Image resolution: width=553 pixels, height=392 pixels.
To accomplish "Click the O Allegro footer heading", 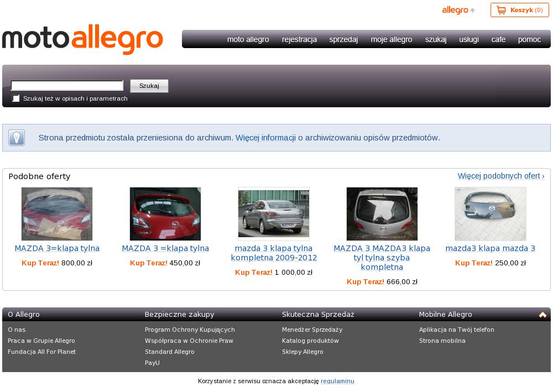I will click(24, 315).
